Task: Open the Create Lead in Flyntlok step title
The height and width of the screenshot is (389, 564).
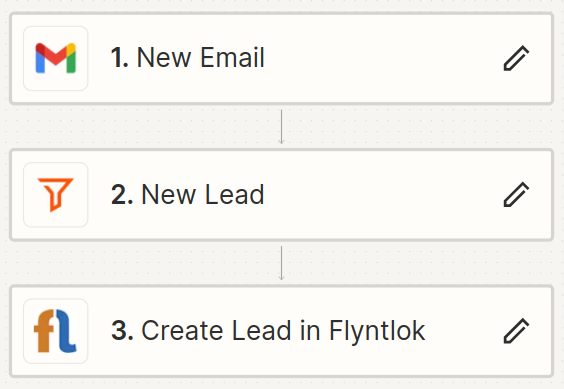Action: click(283, 331)
